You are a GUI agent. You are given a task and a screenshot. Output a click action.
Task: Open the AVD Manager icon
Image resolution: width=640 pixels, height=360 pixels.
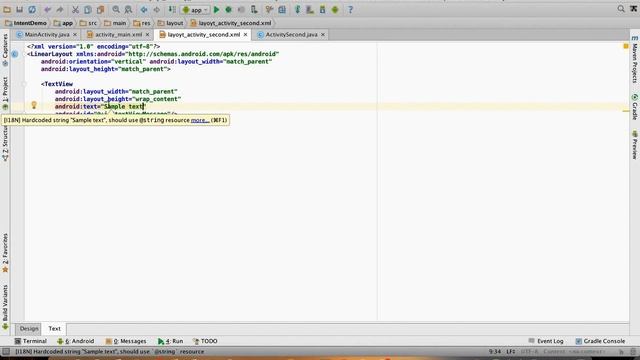310,9
